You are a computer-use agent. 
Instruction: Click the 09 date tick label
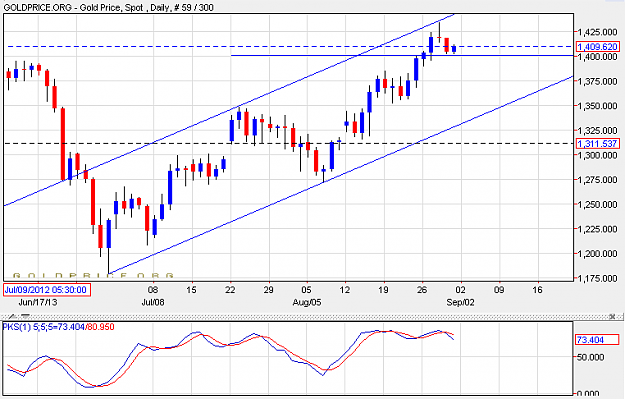tap(499, 290)
